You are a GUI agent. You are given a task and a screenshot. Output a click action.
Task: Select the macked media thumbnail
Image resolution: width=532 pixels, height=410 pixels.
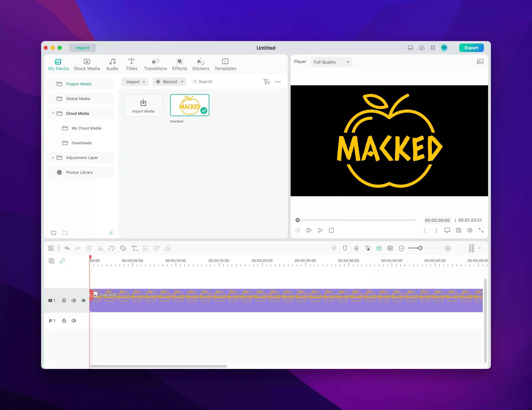190,105
